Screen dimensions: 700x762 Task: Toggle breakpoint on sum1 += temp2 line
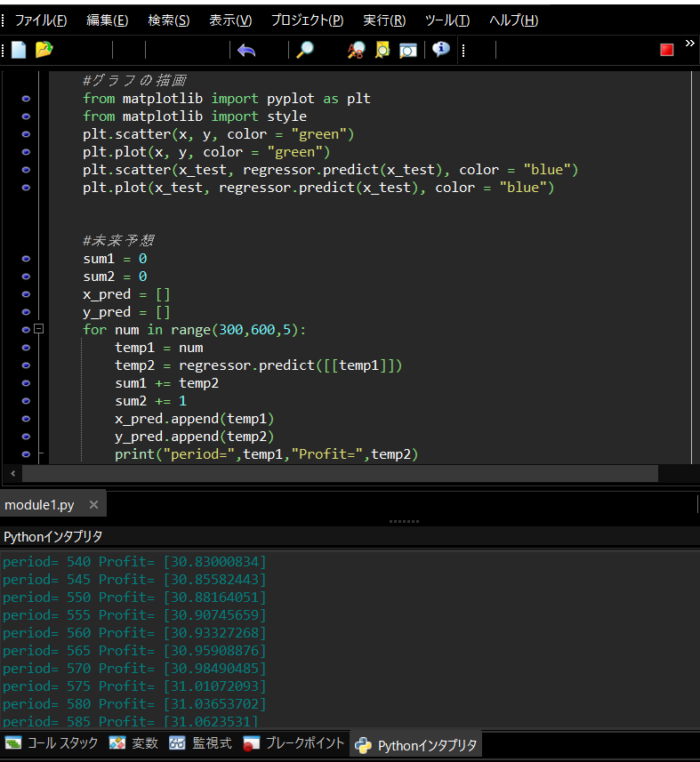[x=27, y=383]
